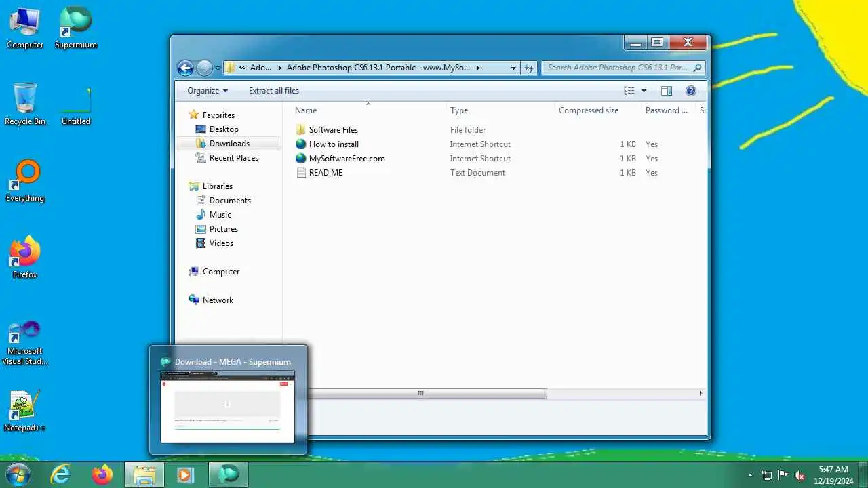Select the Microsoft Visual Studio desktop shortcut
The width and height of the screenshot is (868, 488).
(x=25, y=343)
